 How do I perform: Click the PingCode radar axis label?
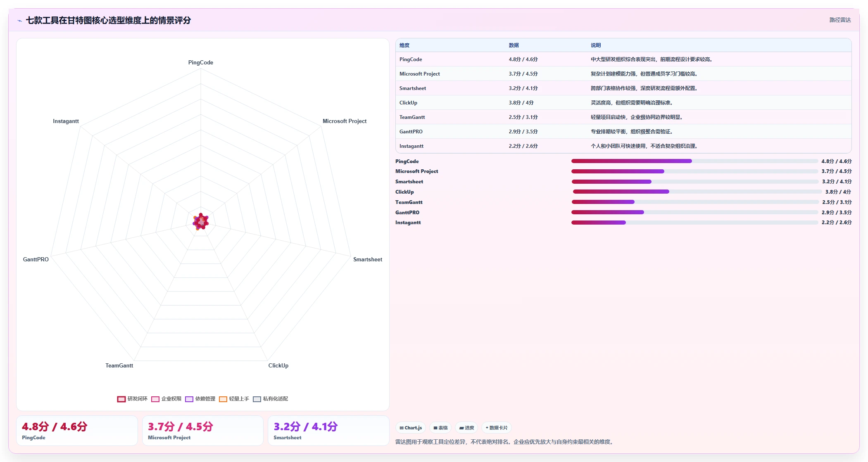pos(201,63)
